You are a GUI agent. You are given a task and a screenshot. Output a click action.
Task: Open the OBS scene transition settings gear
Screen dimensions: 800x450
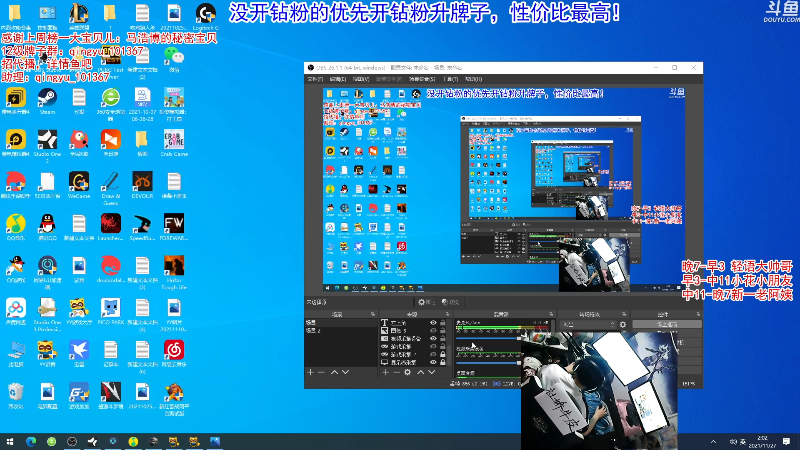(623, 324)
